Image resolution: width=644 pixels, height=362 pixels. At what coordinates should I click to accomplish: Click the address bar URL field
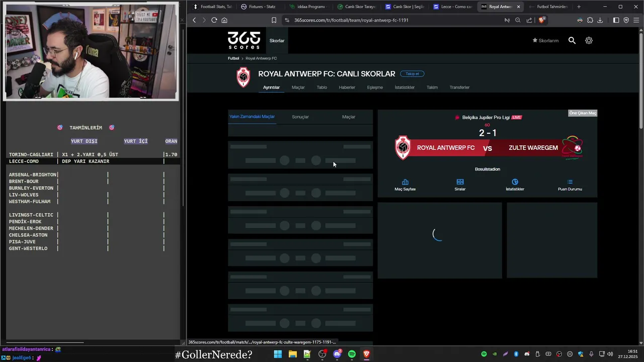point(392,20)
